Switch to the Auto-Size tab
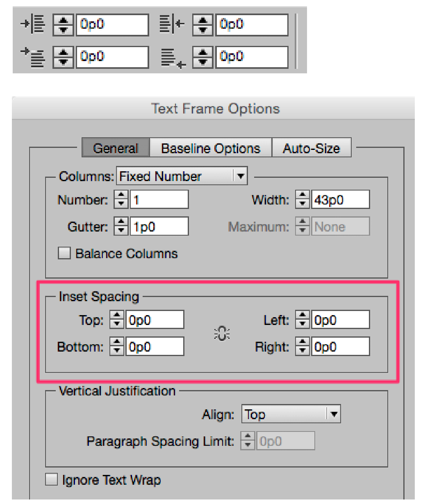 [312, 148]
